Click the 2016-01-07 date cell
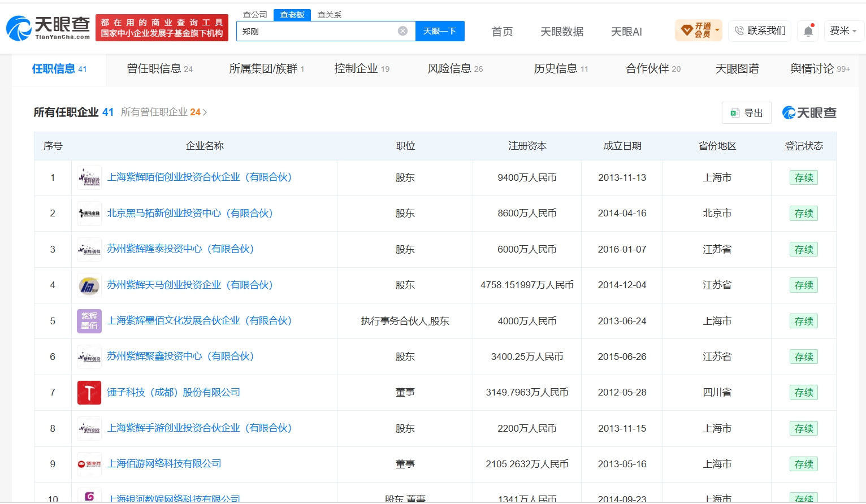Image resolution: width=866 pixels, height=504 pixels. tap(622, 249)
